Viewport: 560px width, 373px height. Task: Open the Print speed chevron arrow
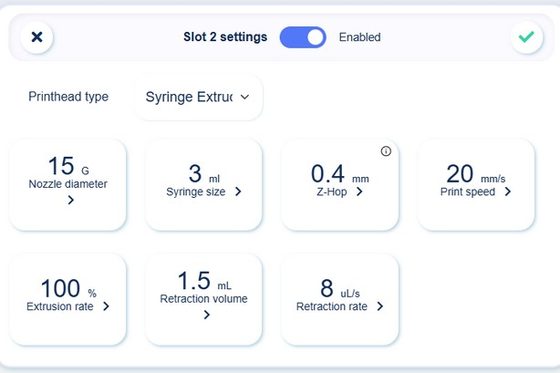point(508,192)
